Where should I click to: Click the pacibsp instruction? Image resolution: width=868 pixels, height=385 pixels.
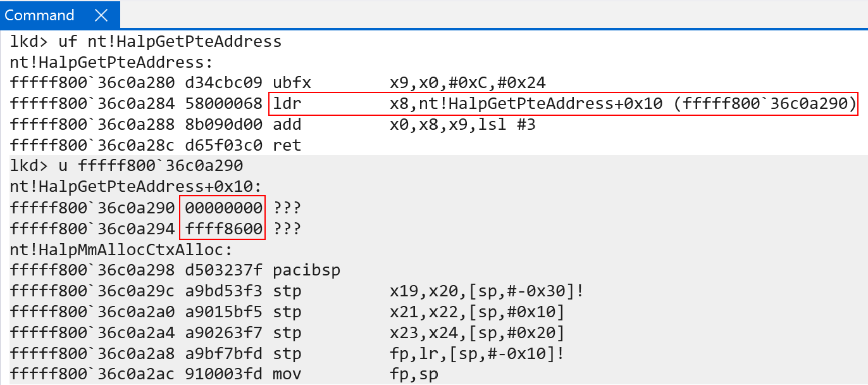(307, 270)
